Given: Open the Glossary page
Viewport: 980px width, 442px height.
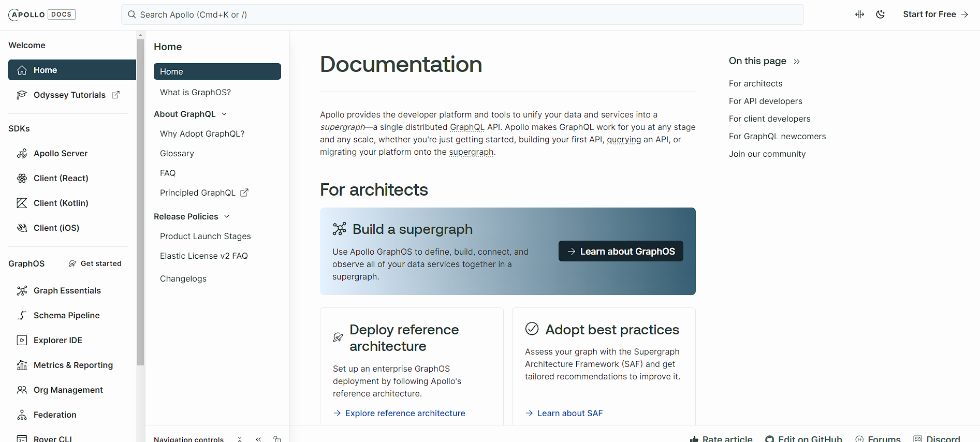Looking at the screenshot, I should pyautogui.click(x=177, y=153).
